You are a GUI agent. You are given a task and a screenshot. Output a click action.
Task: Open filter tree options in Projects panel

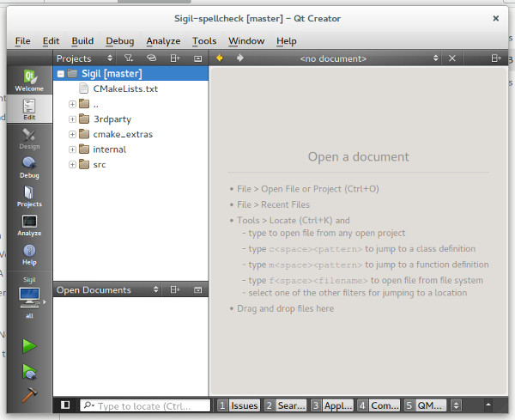pyautogui.click(x=129, y=58)
